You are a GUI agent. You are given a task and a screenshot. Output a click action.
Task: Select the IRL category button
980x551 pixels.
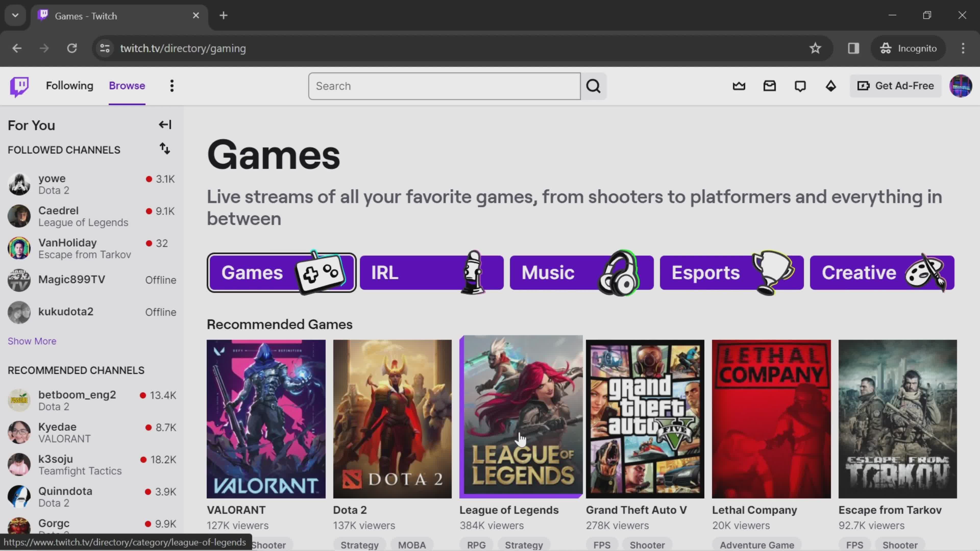point(432,273)
